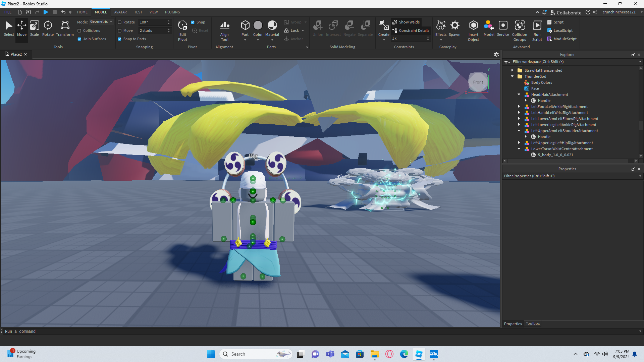Click the Material picker sphere
The image size is (644, 362).
coord(272,25)
